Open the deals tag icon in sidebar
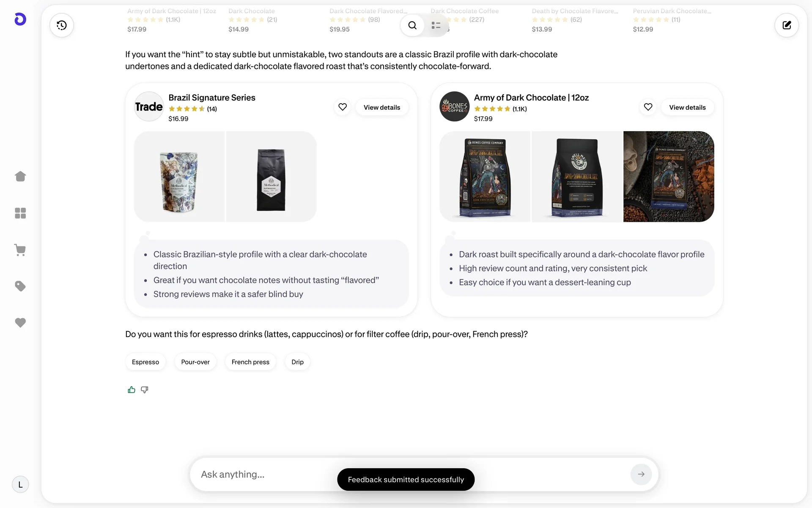The image size is (812, 508). coord(20,286)
